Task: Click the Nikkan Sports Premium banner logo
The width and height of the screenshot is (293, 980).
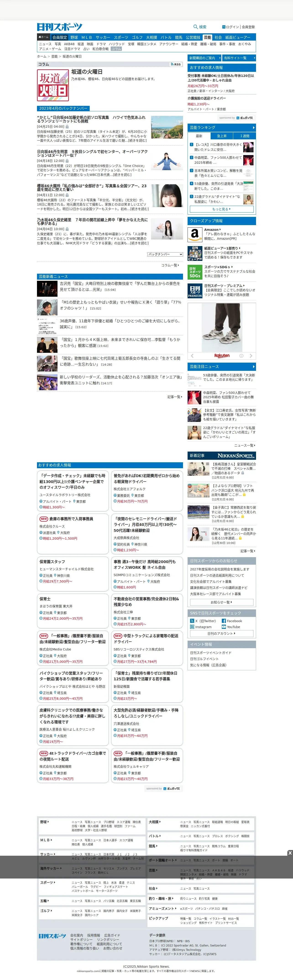Action: pos(236,455)
